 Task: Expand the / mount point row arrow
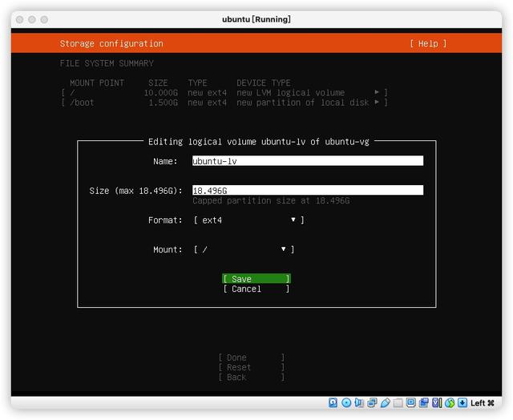tap(377, 92)
